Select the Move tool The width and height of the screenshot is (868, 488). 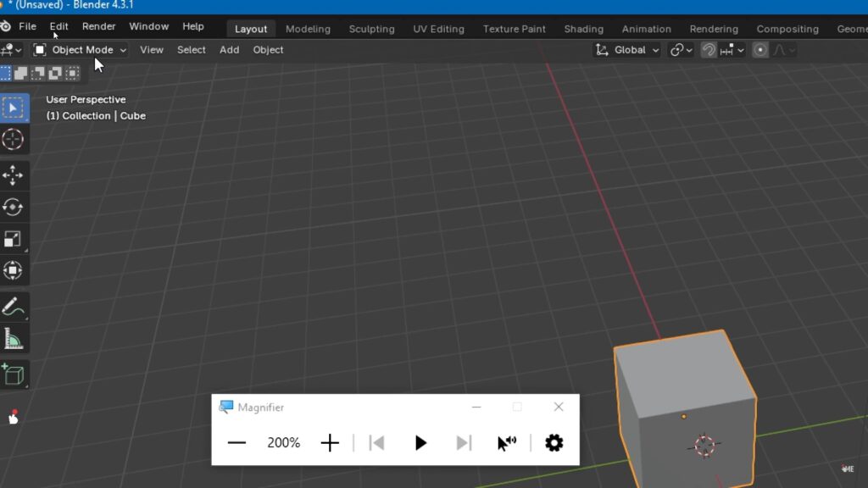pos(13,175)
